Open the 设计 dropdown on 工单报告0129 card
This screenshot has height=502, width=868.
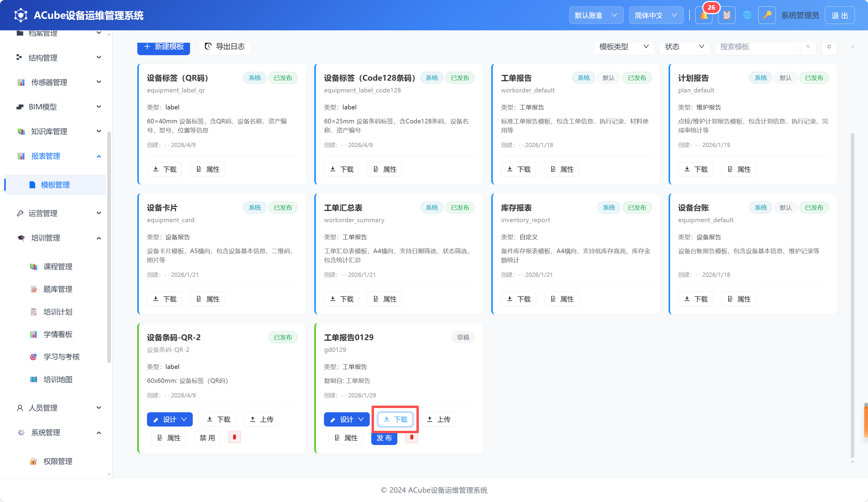346,419
